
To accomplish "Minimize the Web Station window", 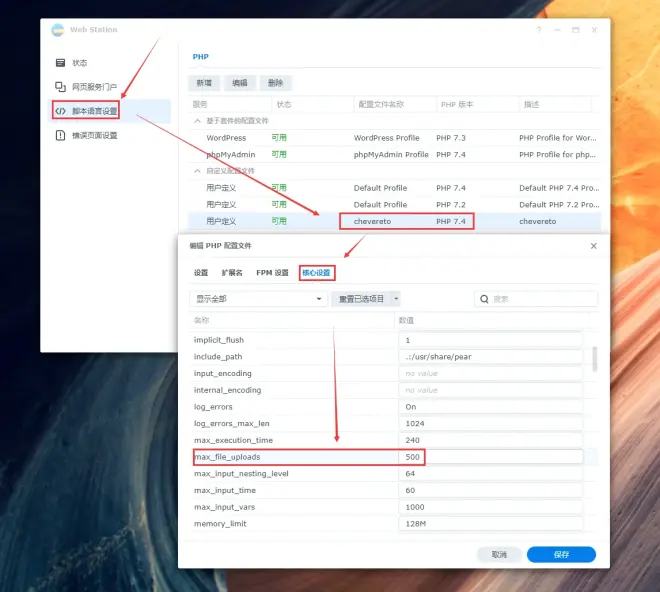I will click(x=557, y=30).
